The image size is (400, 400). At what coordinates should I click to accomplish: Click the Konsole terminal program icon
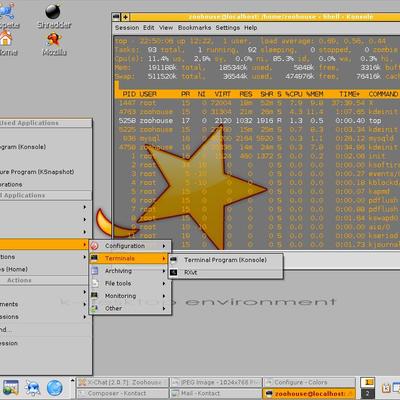point(174,260)
